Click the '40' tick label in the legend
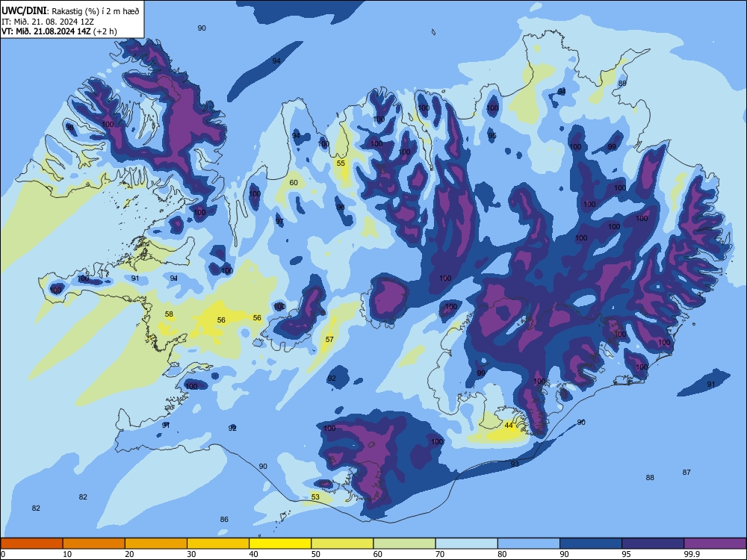 point(254,554)
